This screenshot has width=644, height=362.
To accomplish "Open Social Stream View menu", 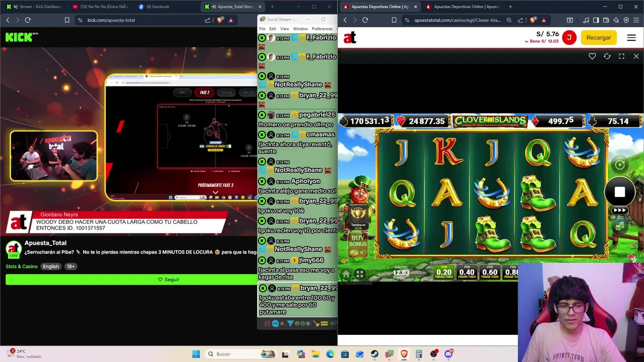I will (x=284, y=29).
